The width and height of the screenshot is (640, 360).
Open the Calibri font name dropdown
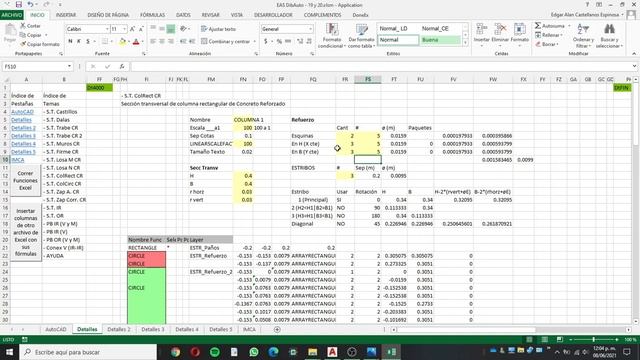click(x=107, y=29)
